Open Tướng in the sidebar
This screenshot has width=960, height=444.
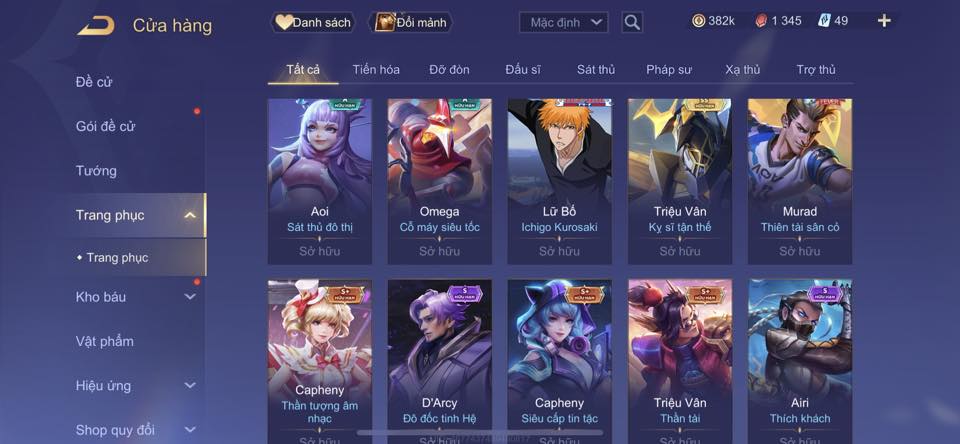coord(96,171)
